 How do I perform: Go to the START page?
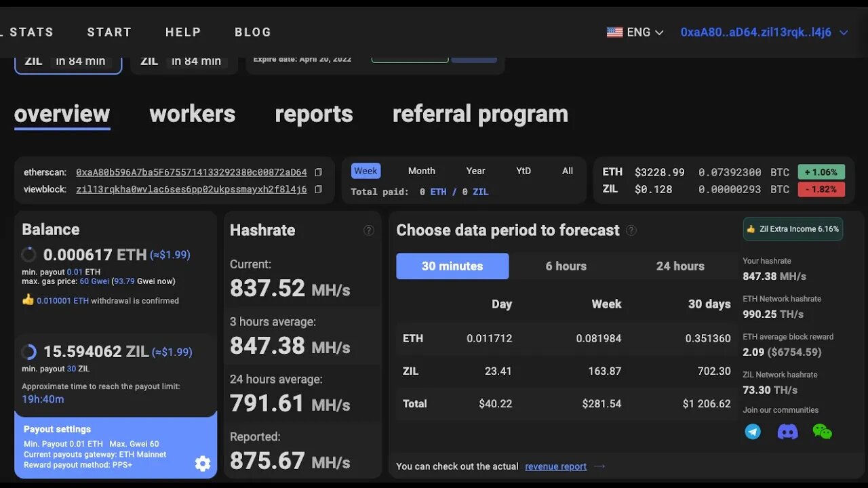109,32
